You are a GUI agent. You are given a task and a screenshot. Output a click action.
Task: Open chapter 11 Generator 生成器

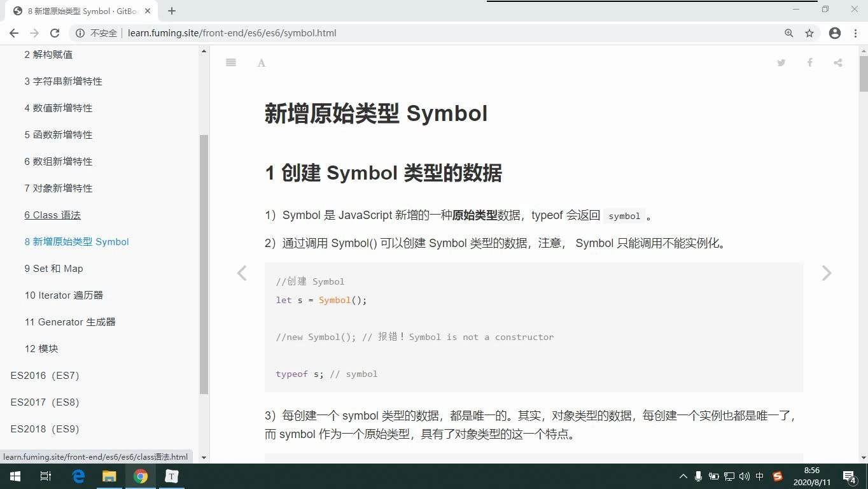pos(70,322)
